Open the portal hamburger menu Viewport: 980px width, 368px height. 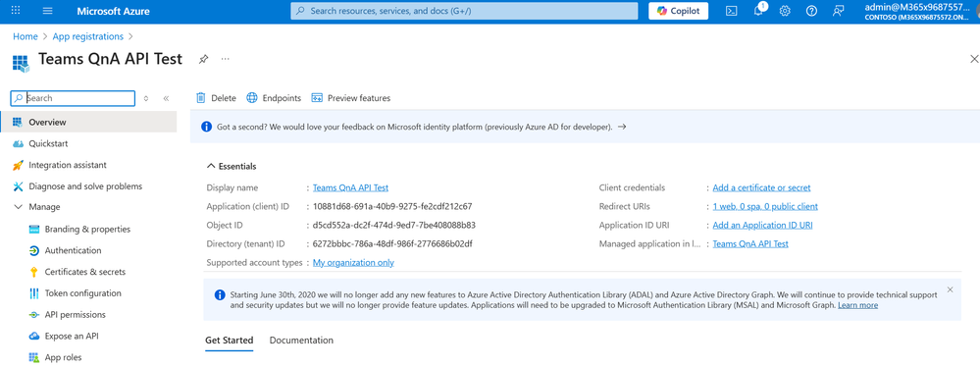click(x=47, y=11)
